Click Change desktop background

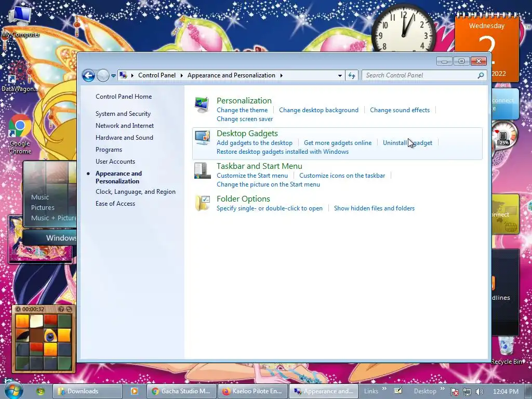click(x=318, y=110)
